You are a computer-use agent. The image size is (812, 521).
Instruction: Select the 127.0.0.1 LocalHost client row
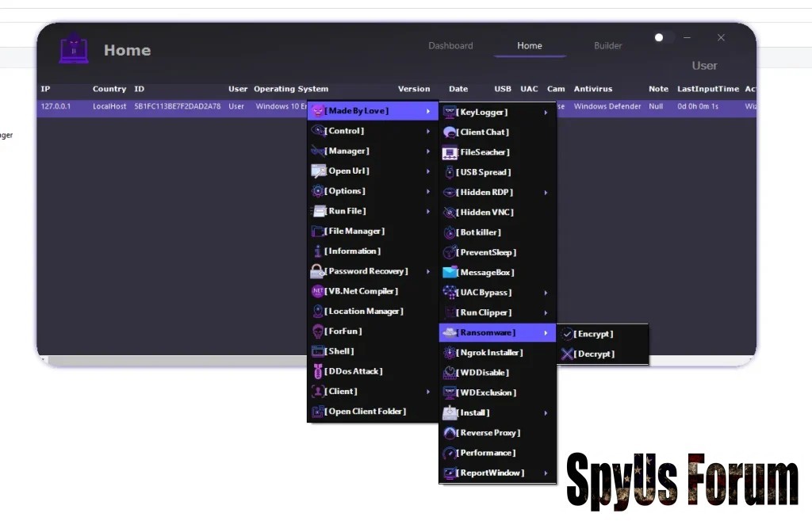pos(159,106)
